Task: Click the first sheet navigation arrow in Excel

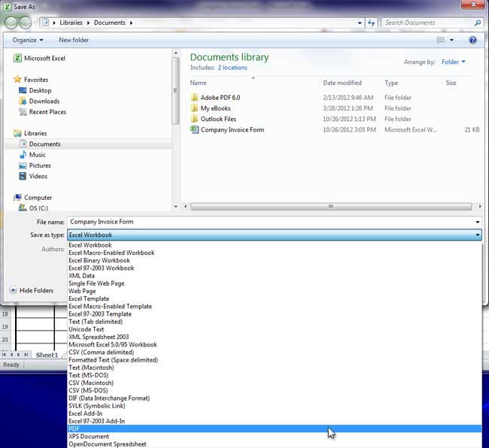Action: 4,355
